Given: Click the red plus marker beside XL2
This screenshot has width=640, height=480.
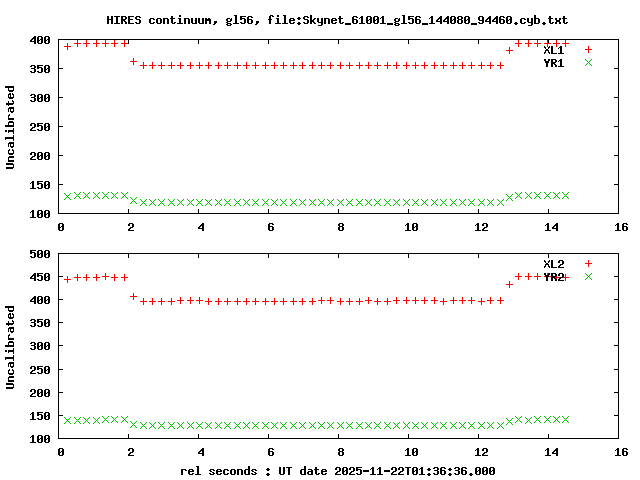Looking at the screenshot, I should pyautogui.click(x=588, y=263).
